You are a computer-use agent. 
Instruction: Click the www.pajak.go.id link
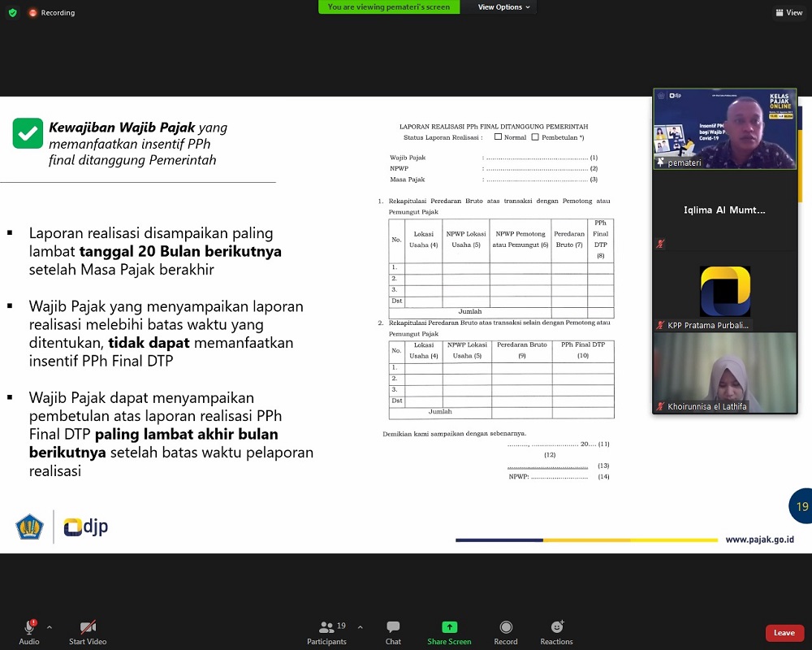tap(759, 539)
